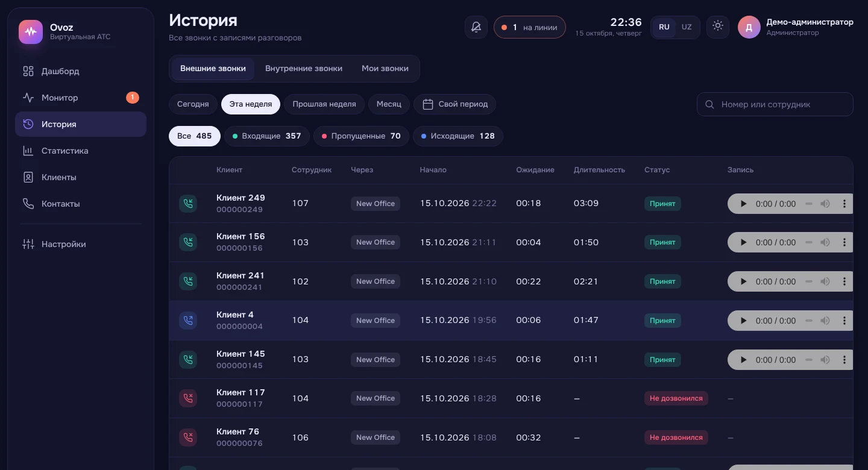
Task: Filter calls by Сегодня
Action: 193,104
